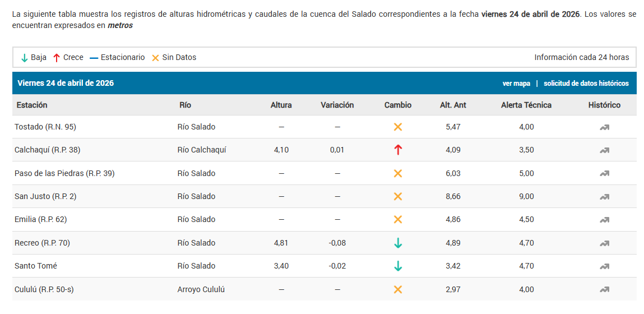This screenshot has height=314, width=644.
Task: Click green falling arrow for Santo Tomé
Action: (x=398, y=266)
